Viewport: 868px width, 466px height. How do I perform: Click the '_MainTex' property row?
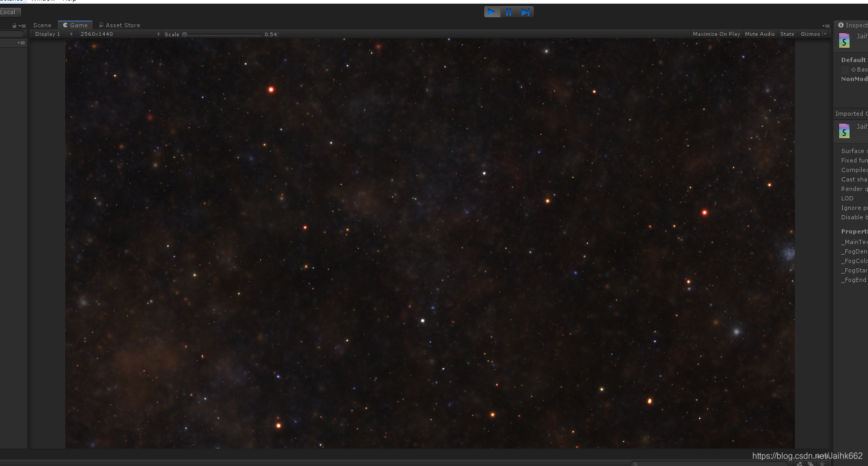[x=854, y=242]
